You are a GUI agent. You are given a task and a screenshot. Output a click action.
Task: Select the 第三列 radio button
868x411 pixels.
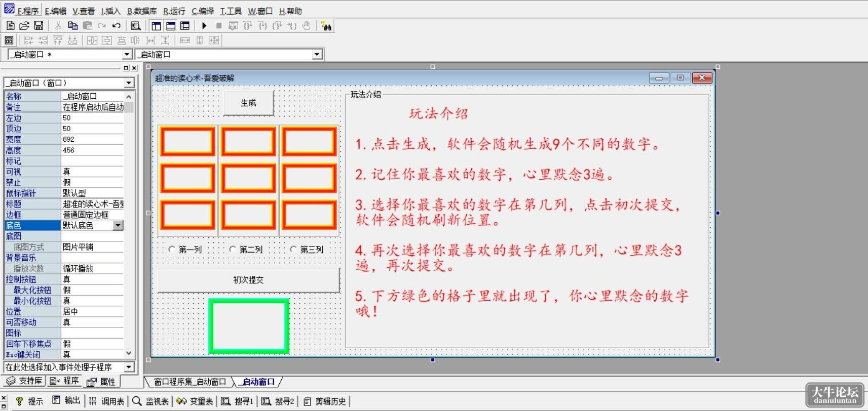(307, 249)
